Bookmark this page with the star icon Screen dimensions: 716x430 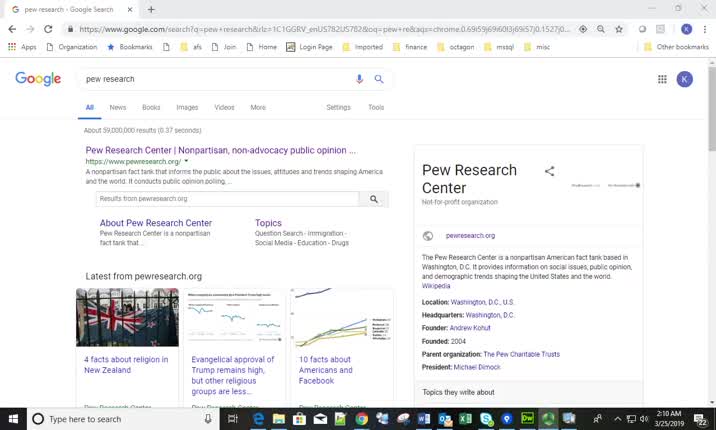(619, 29)
